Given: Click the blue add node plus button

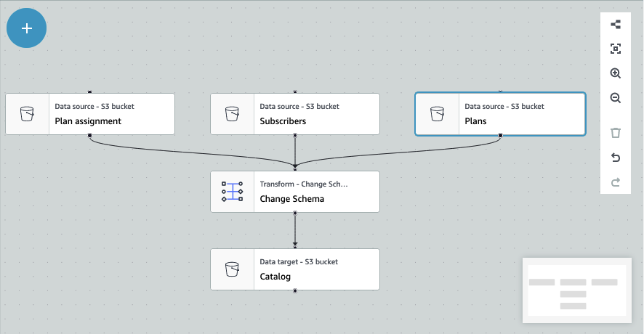Looking at the screenshot, I should [27, 28].
